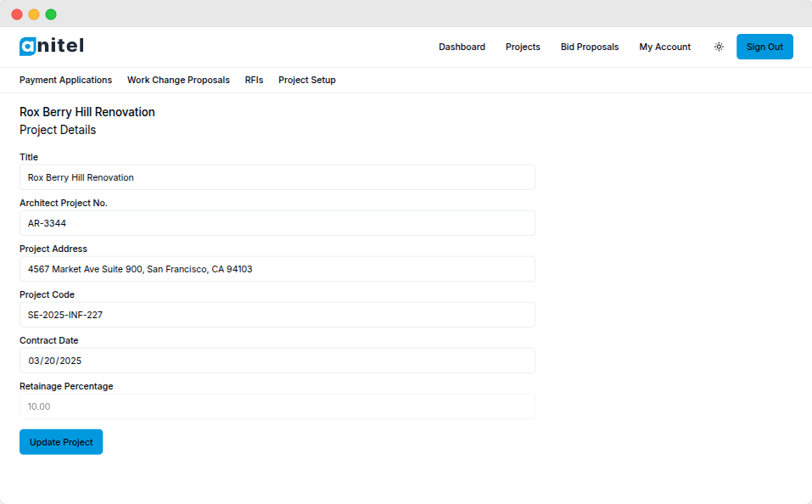This screenshot has width=812, height=504.
Task: Select the RFIs tab
Action: (254, 80)
